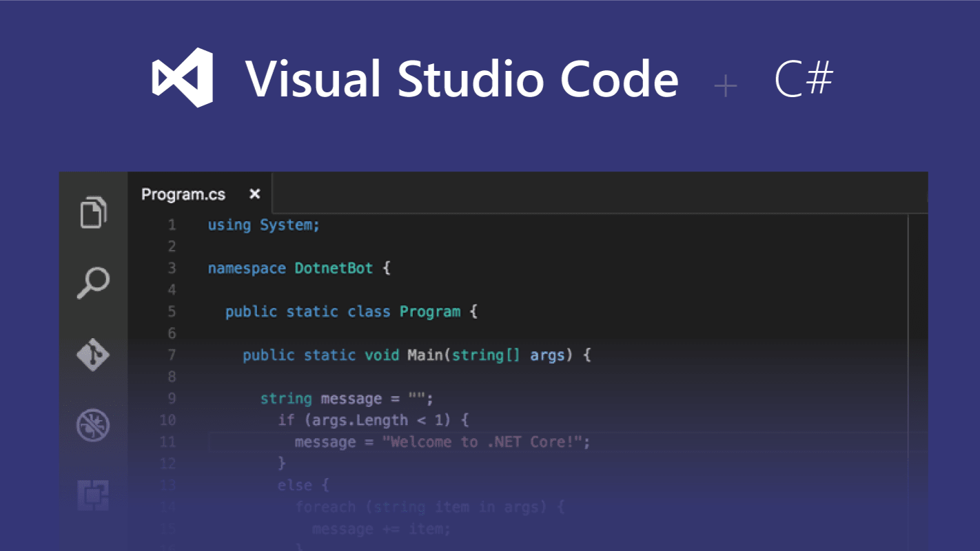Click line number 5 in the gutter
Viewport: 980px width, 551px height.
172,311
